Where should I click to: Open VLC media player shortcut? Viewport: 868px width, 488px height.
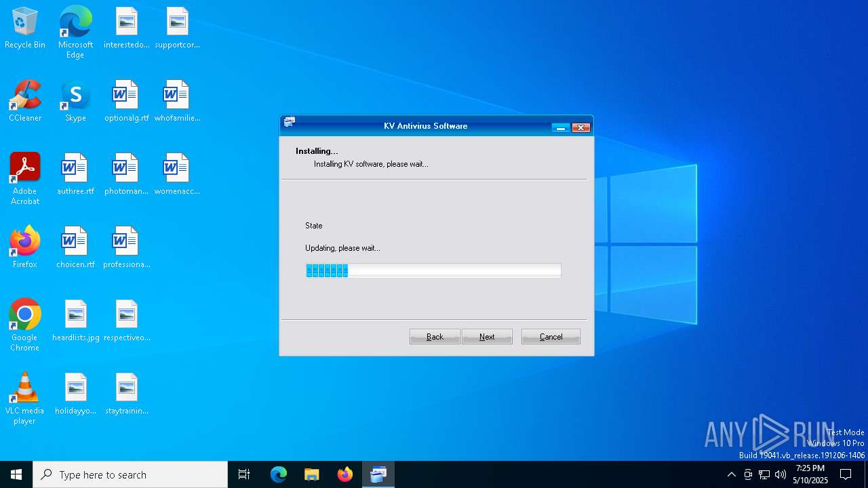[25, 398]
